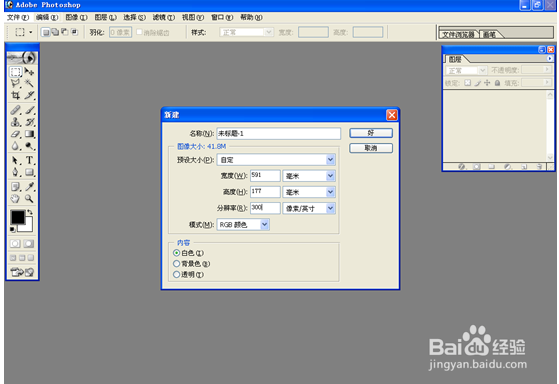559x384 pixels.
Task: Open the height unit dropdown in dialog
Action: pyautogui.click(x=330, y=192)
